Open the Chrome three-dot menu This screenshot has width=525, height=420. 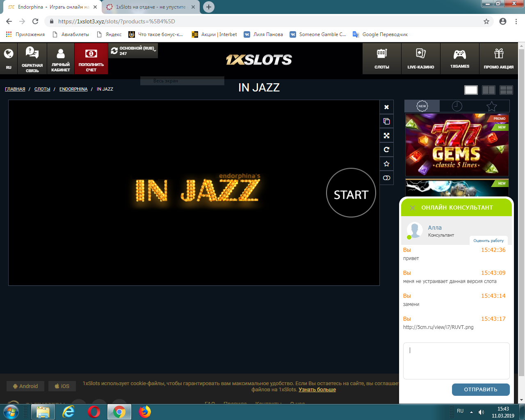tap(516, 21)
